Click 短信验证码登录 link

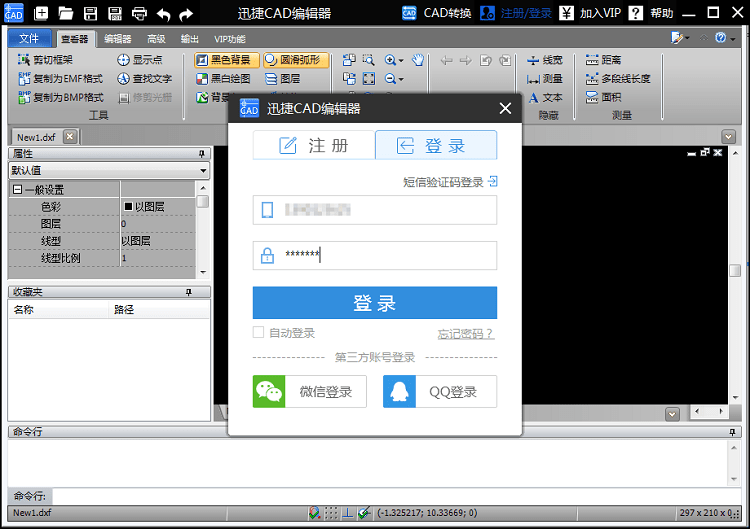(x=450, y=182)
